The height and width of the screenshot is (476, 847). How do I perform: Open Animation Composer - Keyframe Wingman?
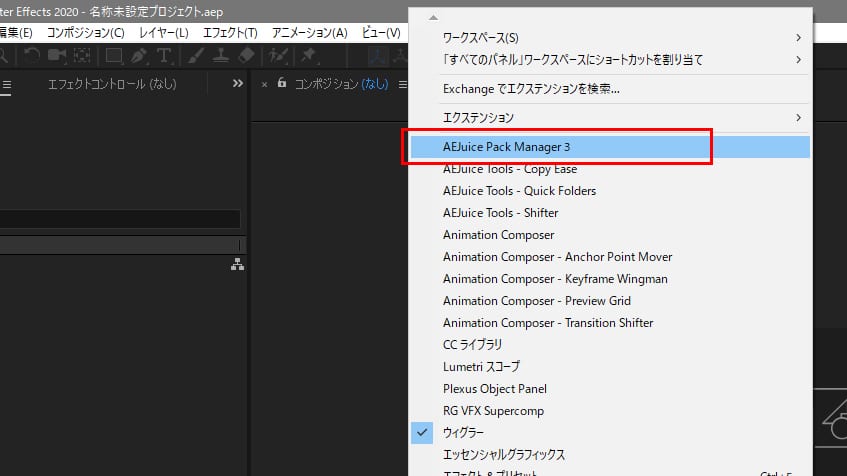tap(610, 279)
